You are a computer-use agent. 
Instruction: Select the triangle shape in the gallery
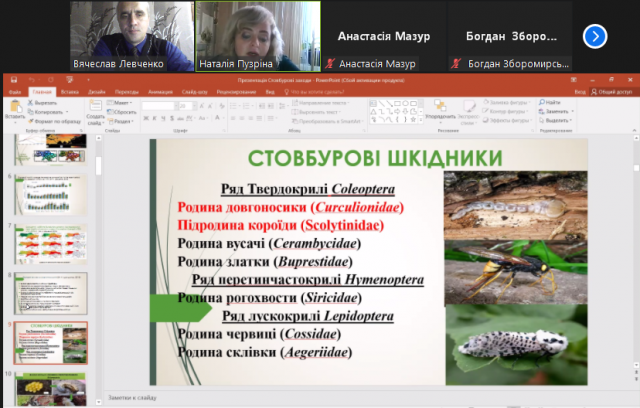pos(373,111)
